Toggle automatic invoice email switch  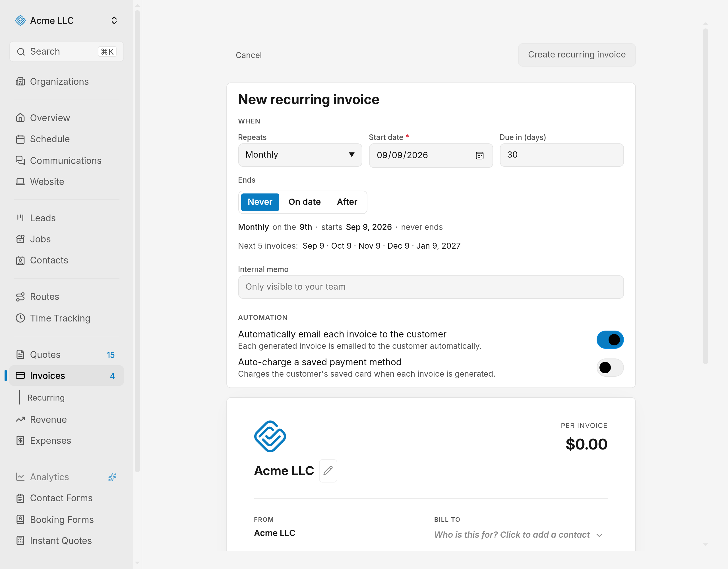(x=610, y=339)
